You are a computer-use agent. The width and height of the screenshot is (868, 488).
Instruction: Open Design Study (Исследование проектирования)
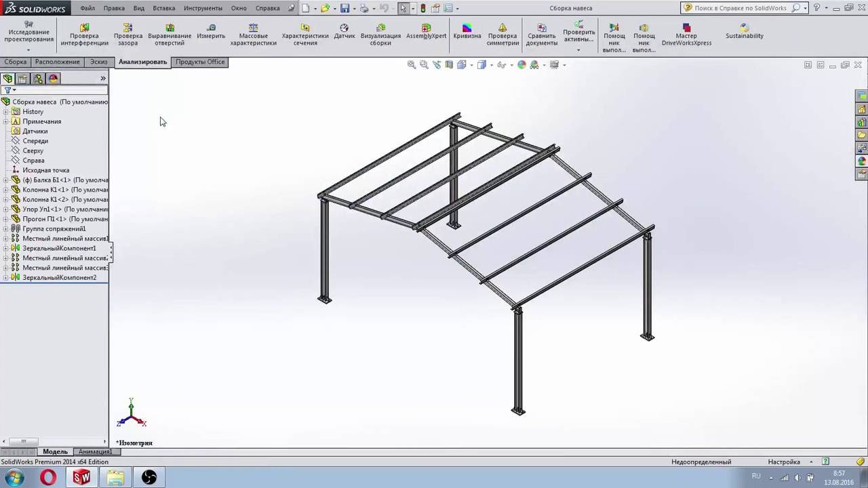pos(28,32)
